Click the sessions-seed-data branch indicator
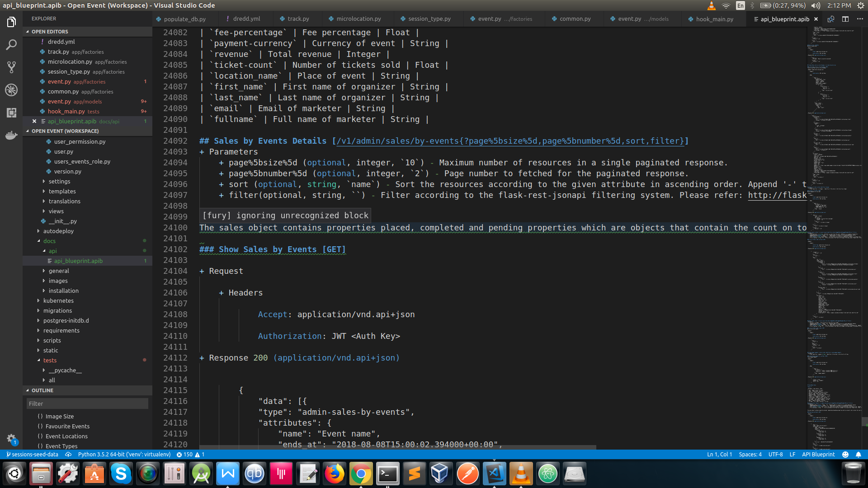This screenshot has height=488, width=868. point(32,455)
